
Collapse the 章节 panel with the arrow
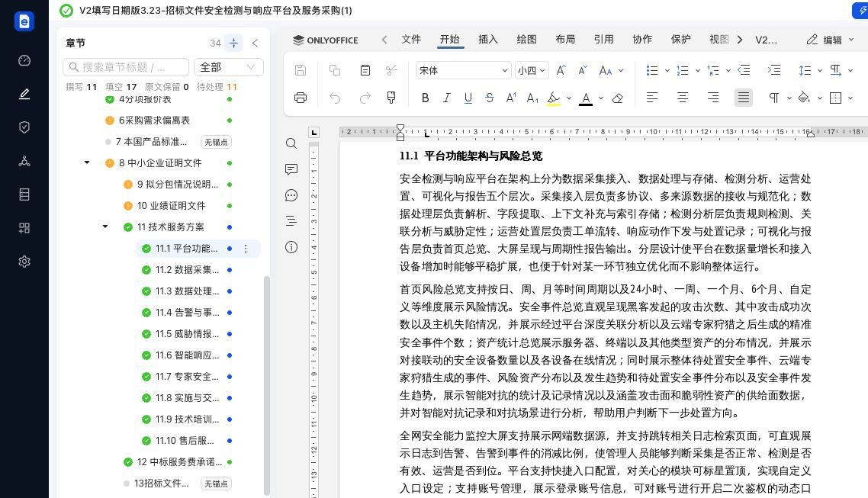pyautogui.click(x=256, y=43)
